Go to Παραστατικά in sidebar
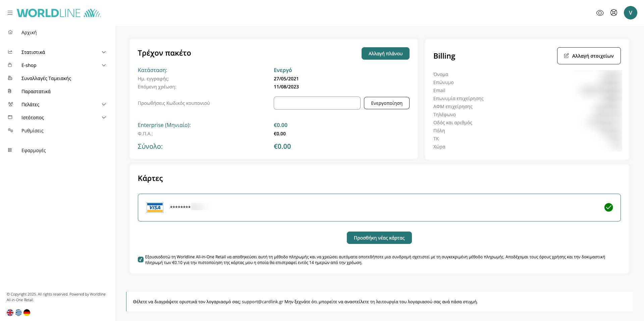 36,91
